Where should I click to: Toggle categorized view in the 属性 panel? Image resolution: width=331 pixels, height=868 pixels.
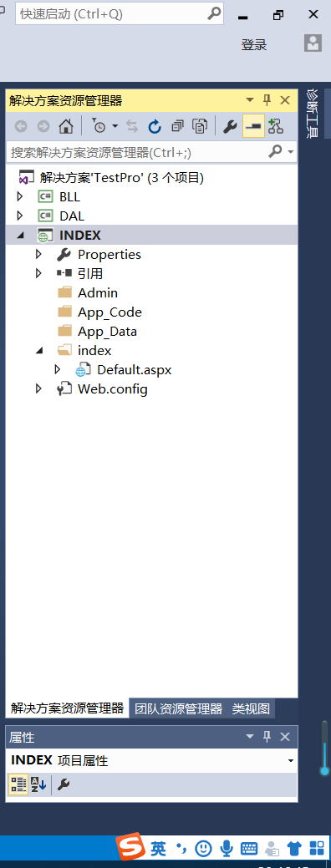pos(18,784)
